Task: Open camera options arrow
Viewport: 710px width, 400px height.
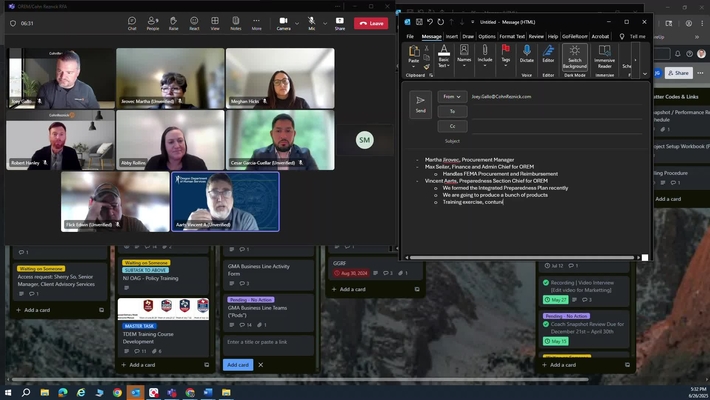Action: point(297,24)
